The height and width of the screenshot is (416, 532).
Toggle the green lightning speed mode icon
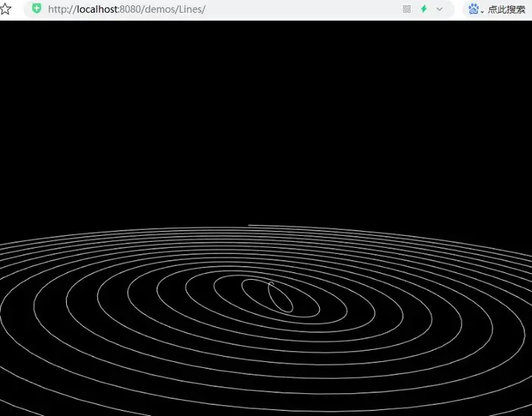click(x=423, y=9)
